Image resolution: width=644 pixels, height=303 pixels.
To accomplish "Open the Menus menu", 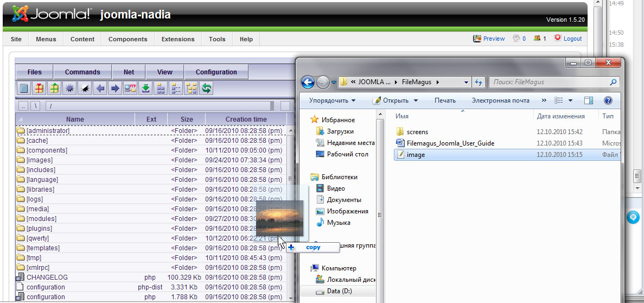I will click(x=46, y=39).
